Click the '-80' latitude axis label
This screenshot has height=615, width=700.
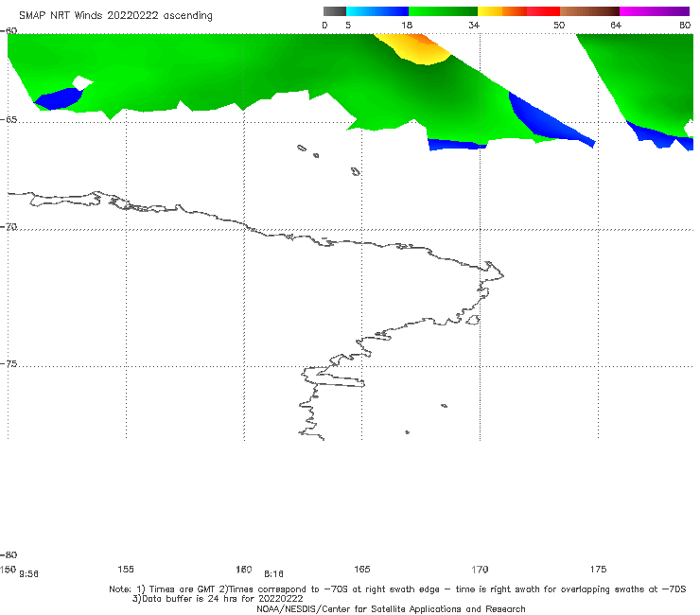(x=9, y=554)
